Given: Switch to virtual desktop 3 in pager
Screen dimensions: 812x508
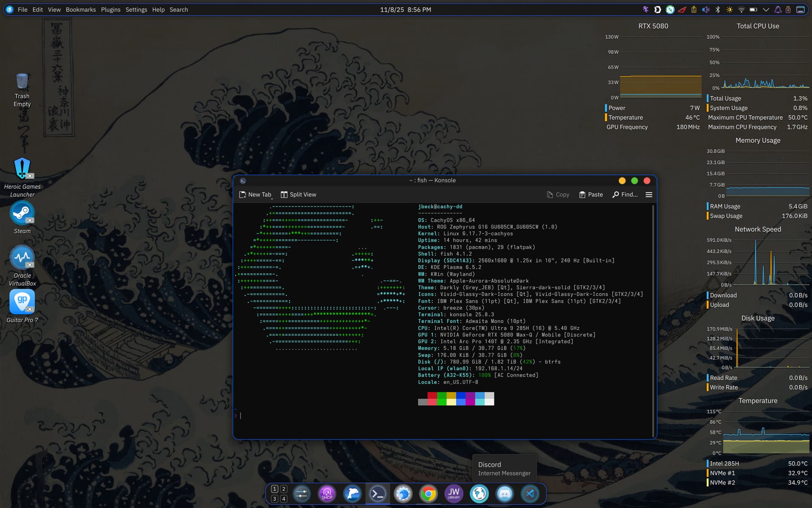Looking at the screenshot, I should click(274, 499).
